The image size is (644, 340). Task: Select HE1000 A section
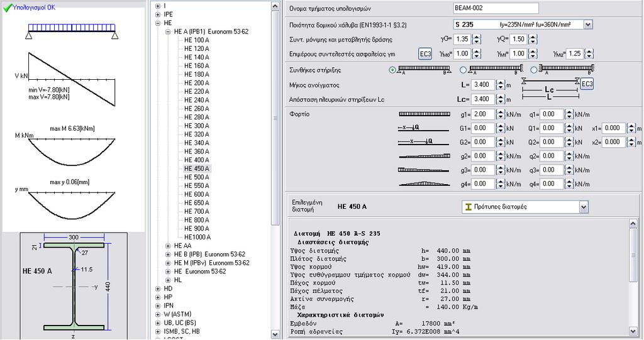[x=197, y=238]
